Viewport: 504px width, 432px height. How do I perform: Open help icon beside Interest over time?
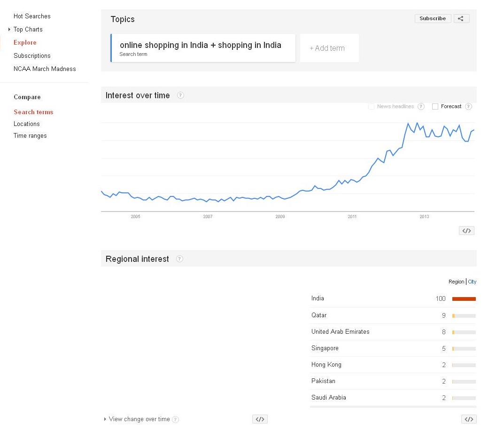(180, 95)
